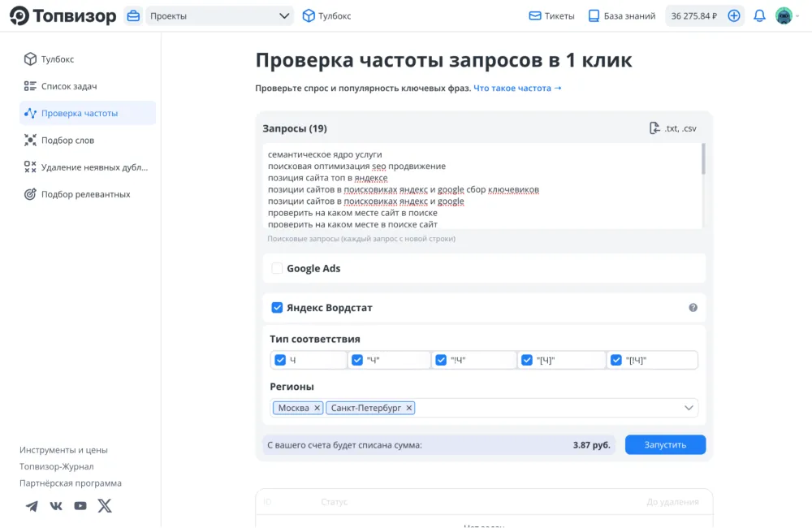Image resolution: width=812 pixels, height=528 pixels.
Task: Toggle the Ч match type checkbox
Action: pos(280,360)
